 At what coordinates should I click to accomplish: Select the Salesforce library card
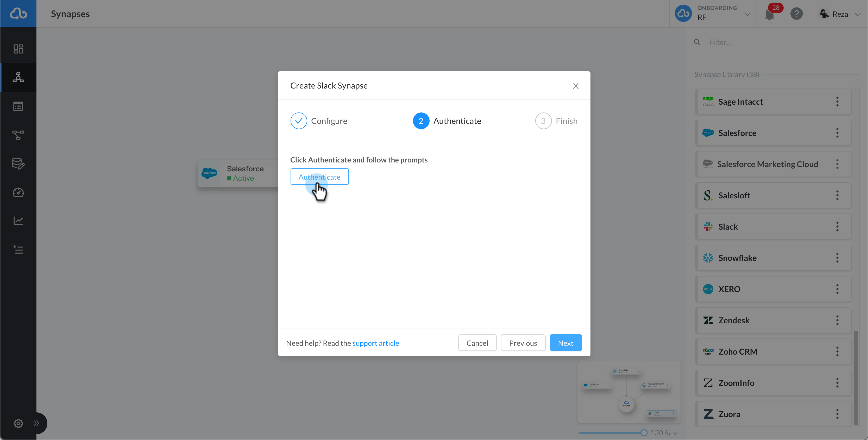(x=773, y=133)
